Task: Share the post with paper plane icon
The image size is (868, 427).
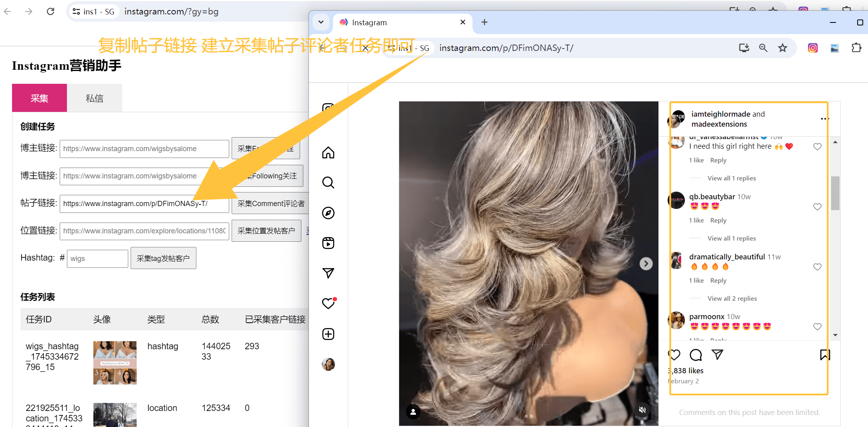Action: click(x=717, y=354)
